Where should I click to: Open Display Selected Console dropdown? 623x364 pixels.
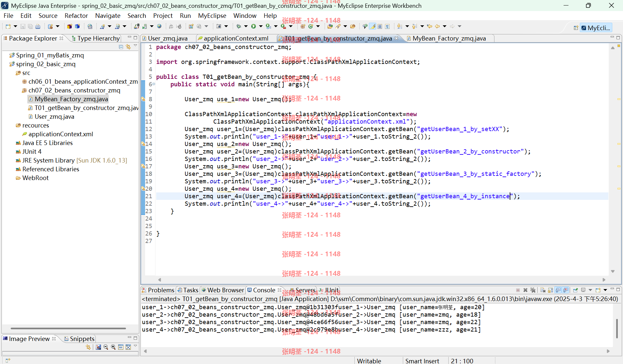[x=590, y=290]
